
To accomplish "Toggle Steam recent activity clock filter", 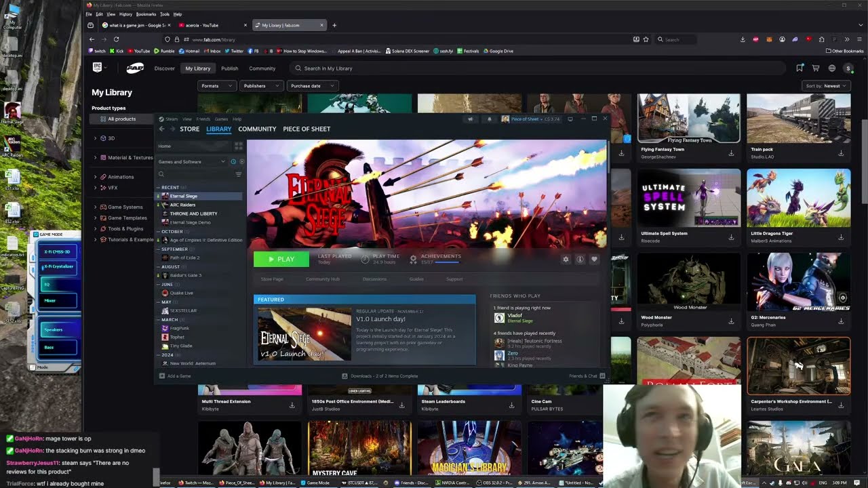I will [233, 161].
